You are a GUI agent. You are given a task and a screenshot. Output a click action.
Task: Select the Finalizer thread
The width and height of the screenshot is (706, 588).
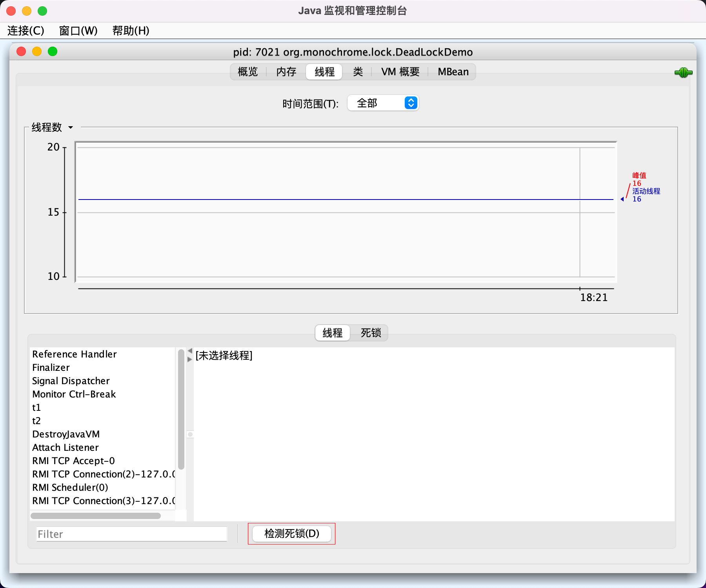point(103,367)
